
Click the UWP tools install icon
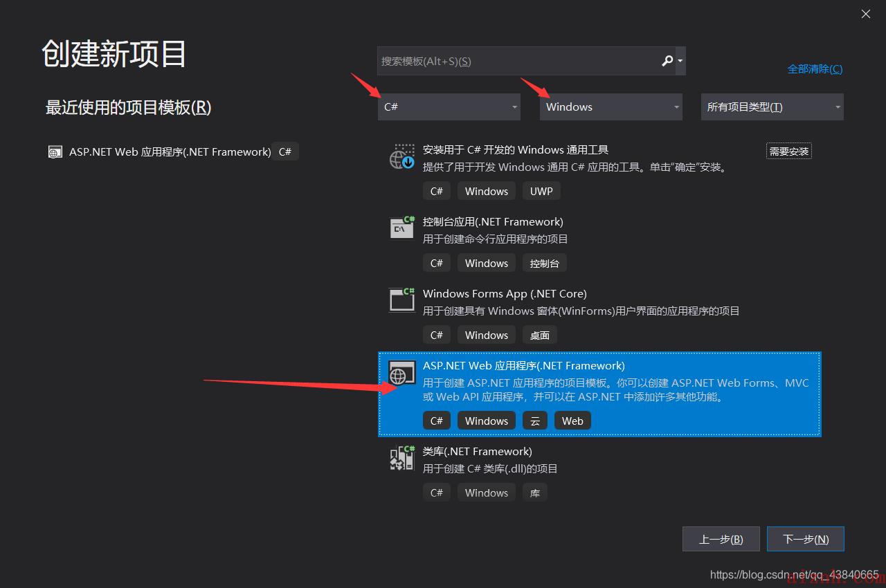(x=401, y=157)
